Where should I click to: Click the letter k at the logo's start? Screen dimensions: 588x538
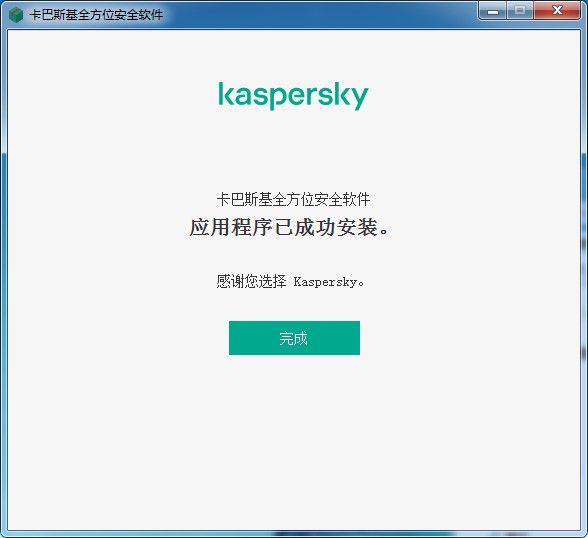point(226,94)
